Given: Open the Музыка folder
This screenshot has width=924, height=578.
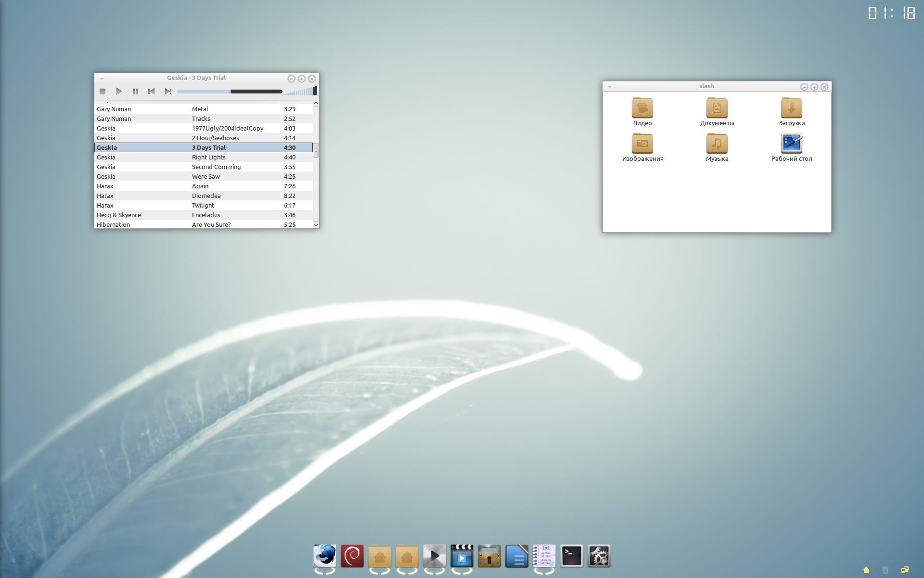Looking at the screenshot, I should click(717, 144).
